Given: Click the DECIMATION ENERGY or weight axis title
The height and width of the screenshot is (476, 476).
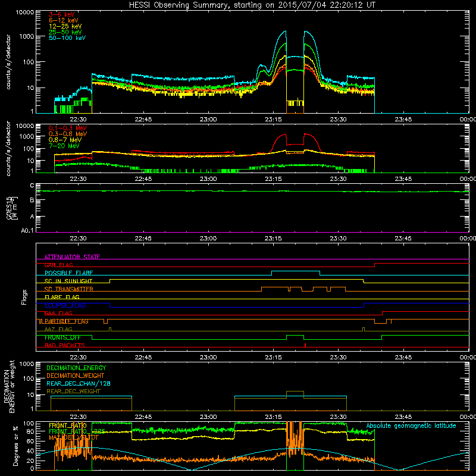Looking at the screenshot, I should click(x=9, y=386).
